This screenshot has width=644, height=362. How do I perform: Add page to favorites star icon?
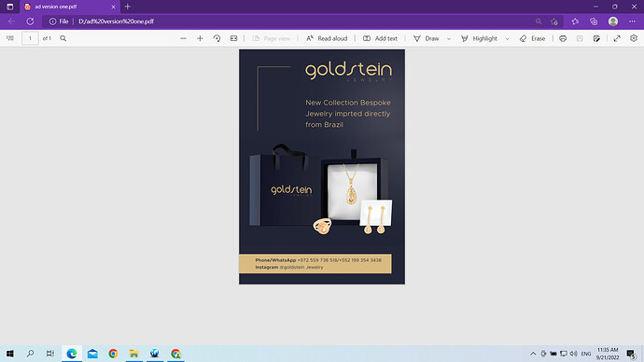coord(554,21)
